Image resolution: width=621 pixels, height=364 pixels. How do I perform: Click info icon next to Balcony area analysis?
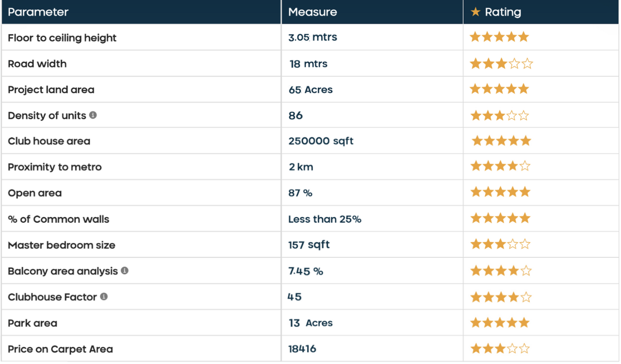tap(124, 270)
